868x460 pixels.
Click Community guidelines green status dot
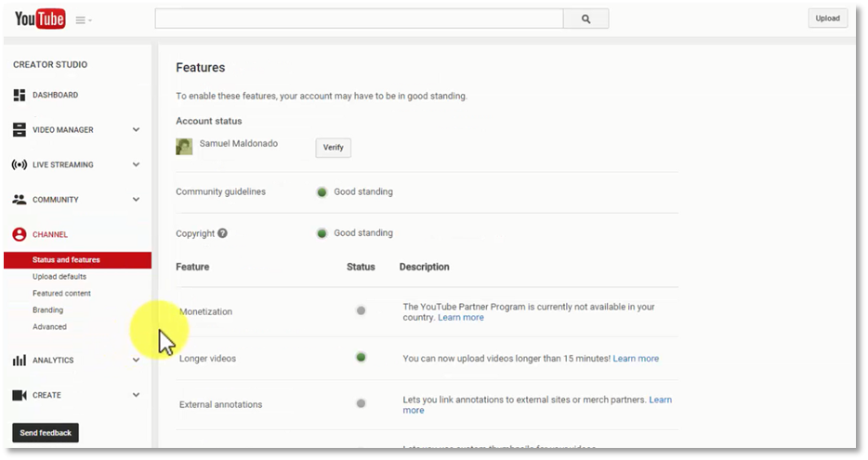pos(322,192)
